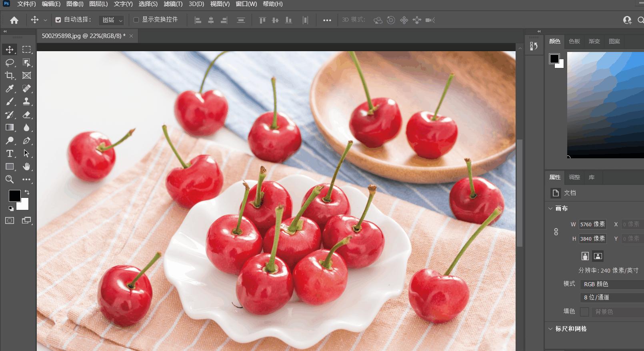The image size is (644, 351).
Task: Select the Path Selection tool
Action: tap(26, 154)
